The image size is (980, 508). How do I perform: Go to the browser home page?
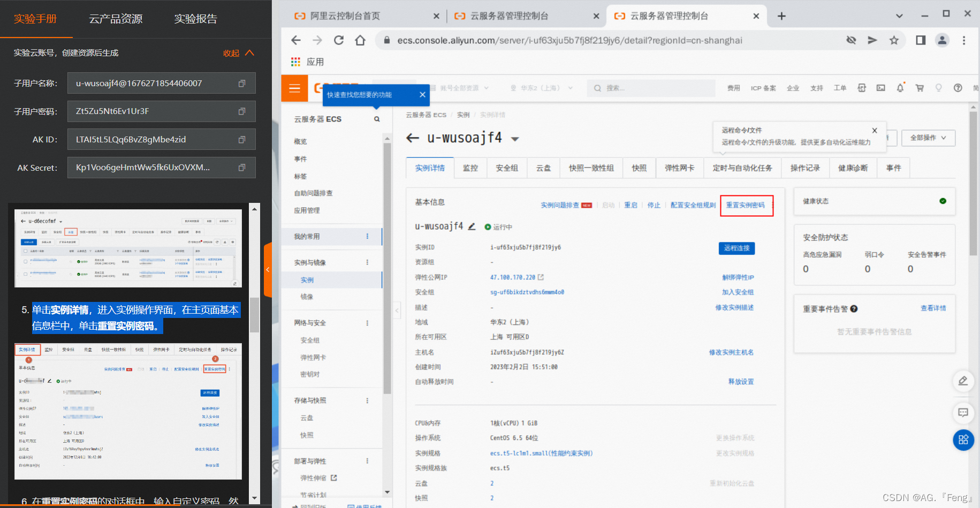pyautogui.click(x=360, y=40)
